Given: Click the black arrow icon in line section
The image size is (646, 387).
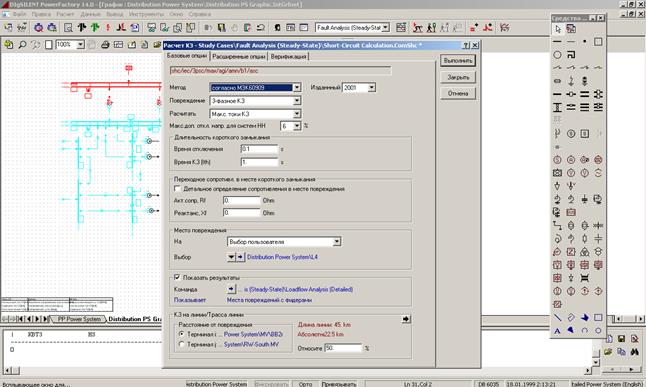Looking at the screenshot, I should pos(406,319).
